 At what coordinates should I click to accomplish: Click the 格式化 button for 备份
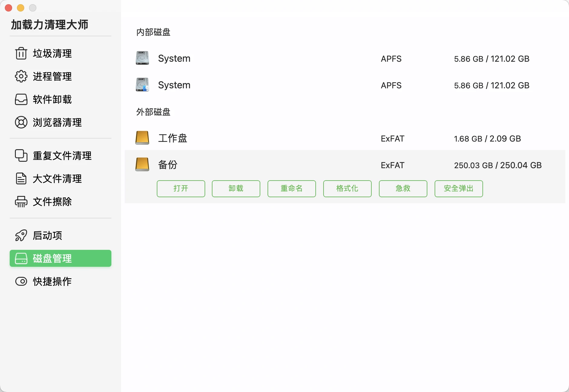347,188
